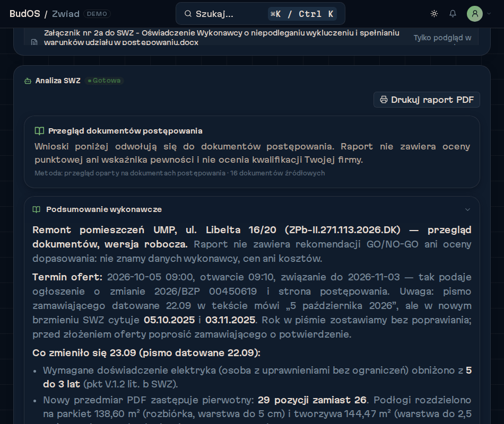
Task: Open Zwiad breadcrumb
Action: [66, 14]
